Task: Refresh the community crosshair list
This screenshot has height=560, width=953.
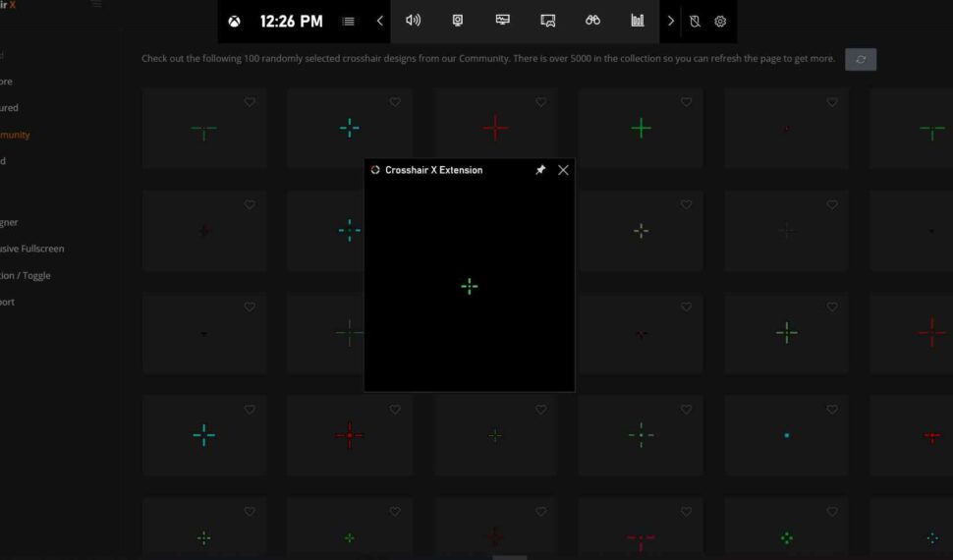Action: point(861,59)
